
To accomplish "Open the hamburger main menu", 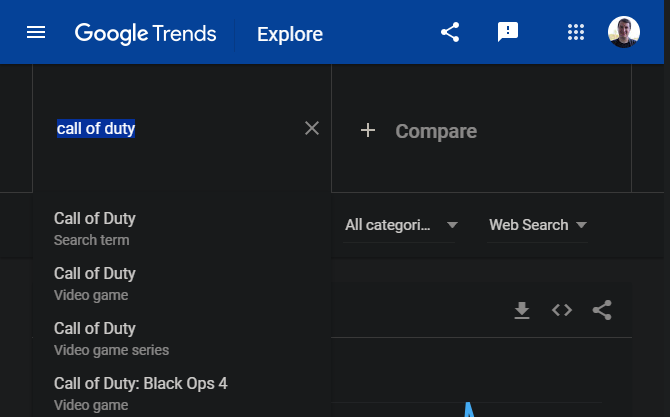I will coord(36,32).
